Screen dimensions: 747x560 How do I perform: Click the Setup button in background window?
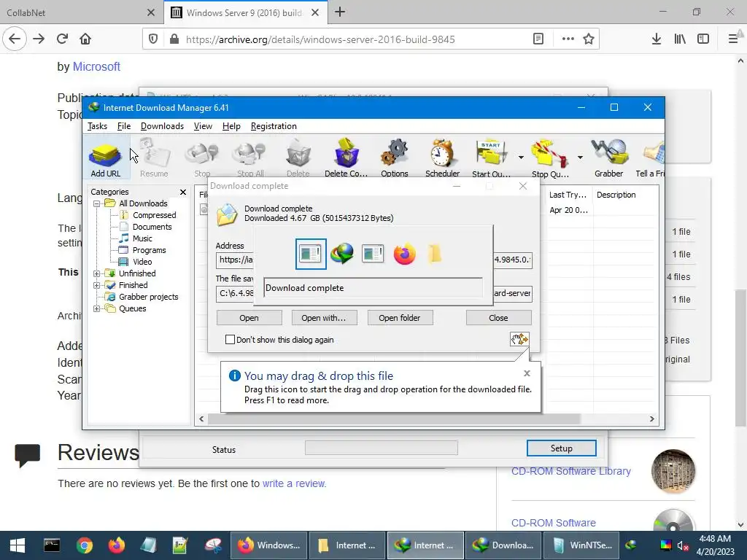coord(561,448)
